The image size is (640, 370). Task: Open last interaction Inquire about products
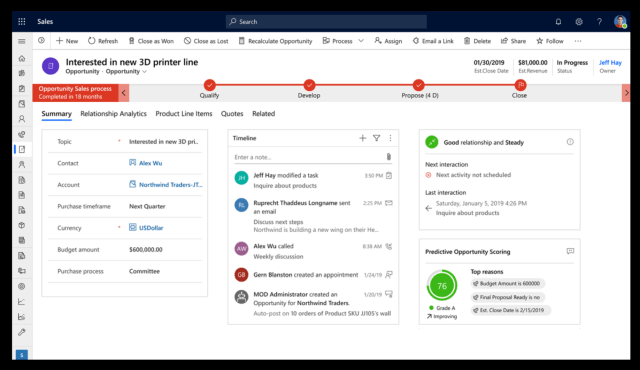click(467, 213)
